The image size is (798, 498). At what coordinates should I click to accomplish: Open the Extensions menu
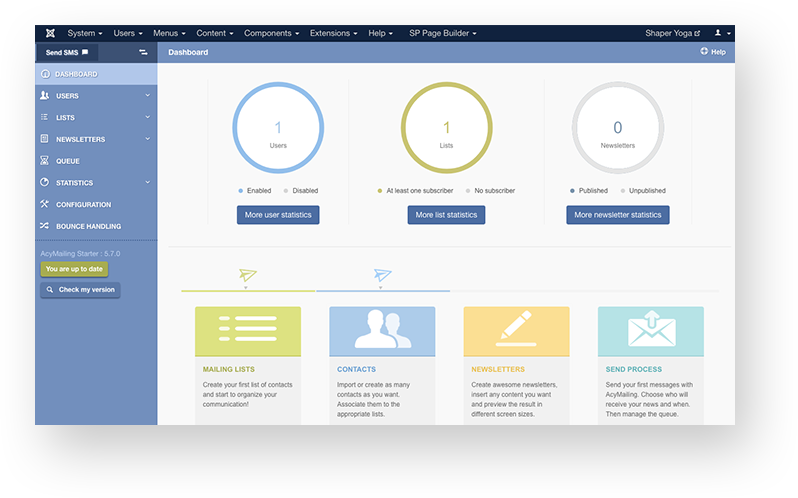[333, 33]
